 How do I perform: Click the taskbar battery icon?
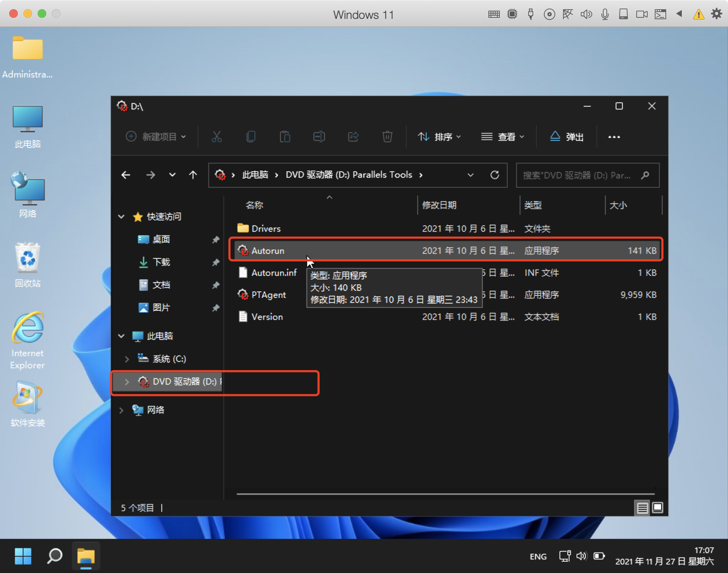click(599, 556)
